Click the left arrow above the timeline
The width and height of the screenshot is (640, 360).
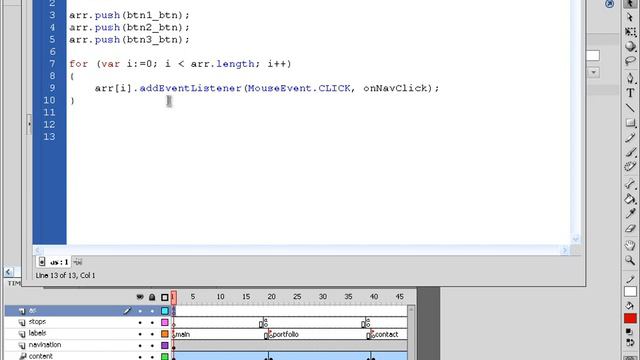[x=9, y=271]
